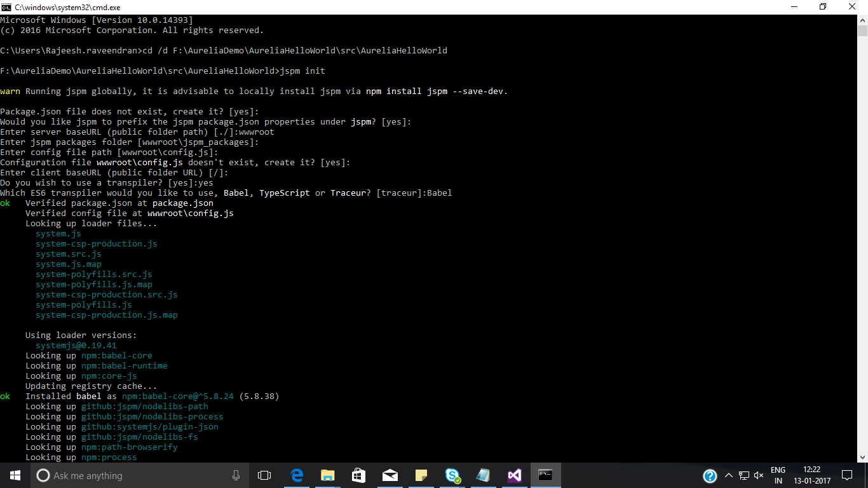Open File Explorer from taskbar
The width and height of the screenshot is (868, 488).
pyautogui.click(x=328, y=475)
